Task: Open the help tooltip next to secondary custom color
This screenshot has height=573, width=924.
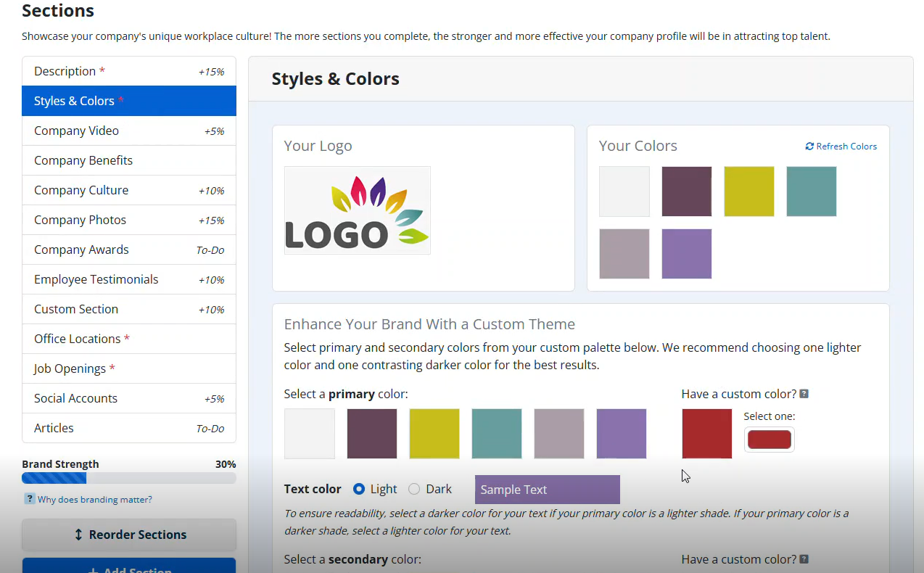Action: 804,559
